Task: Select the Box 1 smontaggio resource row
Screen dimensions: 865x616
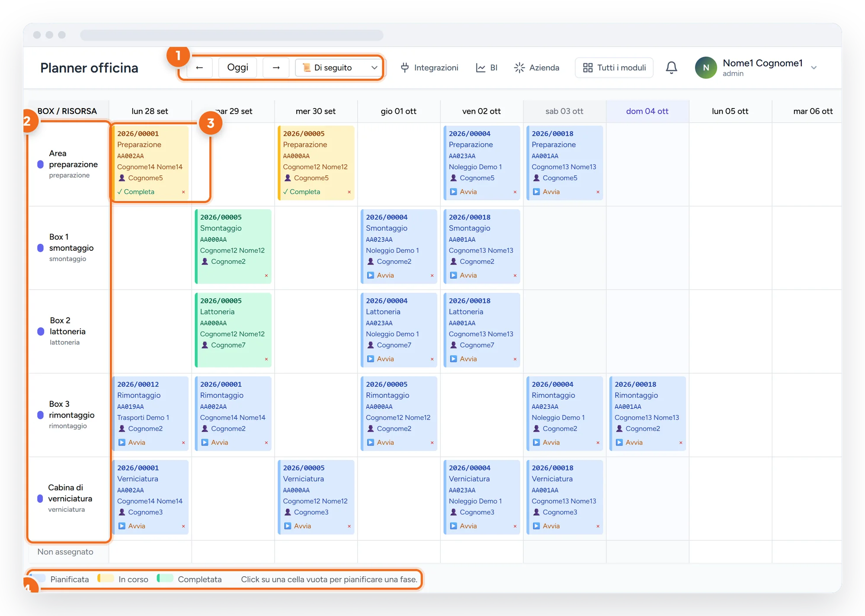Action: [x=68, y=248]
